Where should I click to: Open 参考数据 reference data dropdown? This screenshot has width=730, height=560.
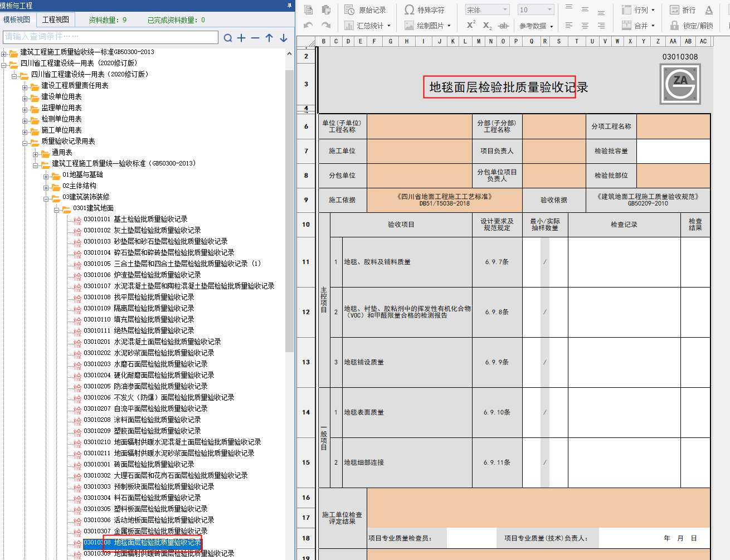pos(536,26)
